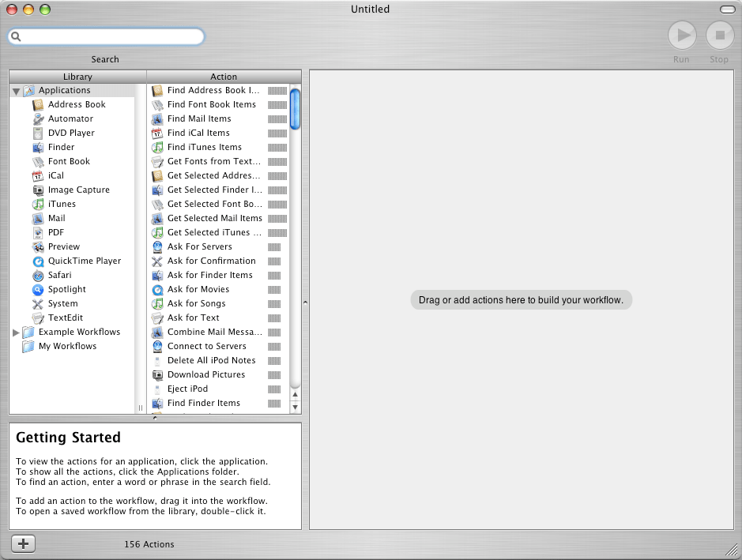Select the Automator robot icon
This screenshot has height=560, width=742.
point(38,118)
